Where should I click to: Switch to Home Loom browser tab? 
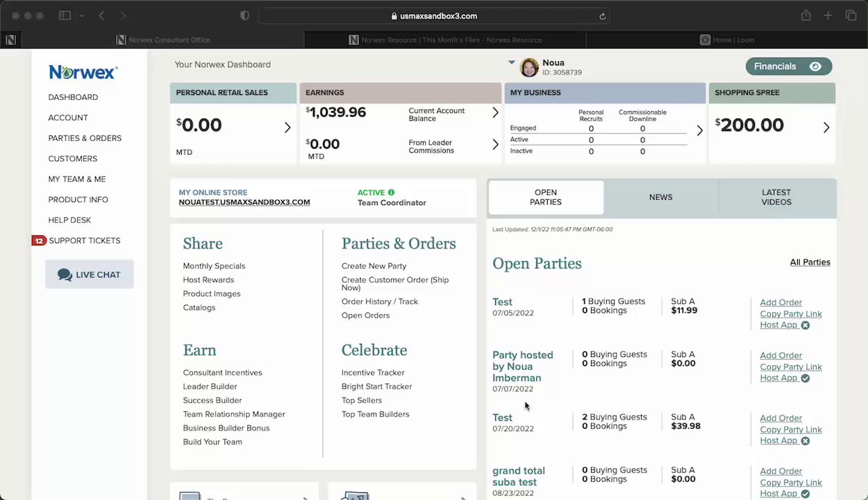tap(727, 40)
